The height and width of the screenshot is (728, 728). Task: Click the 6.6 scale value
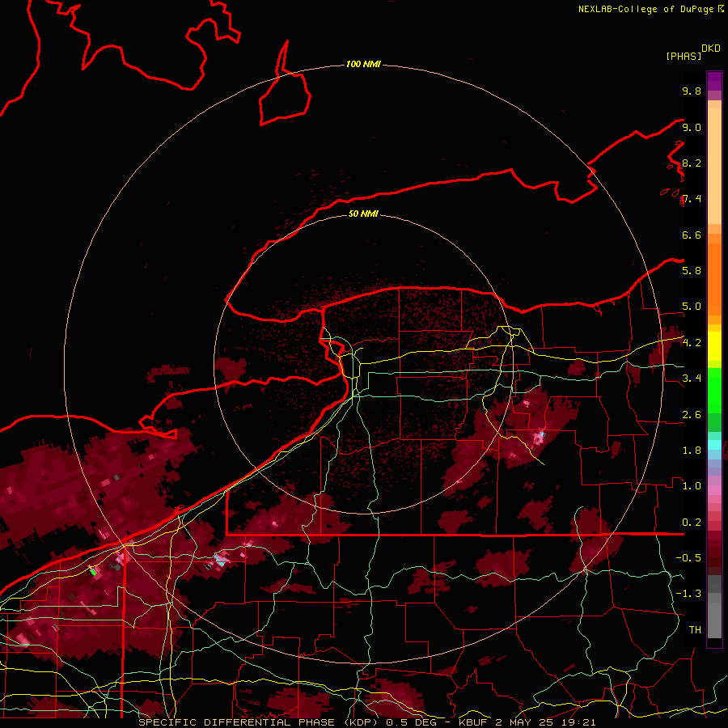pyautogui.click(x=692, y=235)
